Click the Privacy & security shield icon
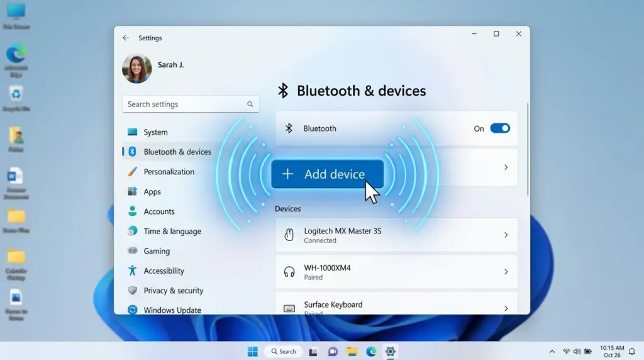This screenshot has height=360, width=644. coord(132,290)
